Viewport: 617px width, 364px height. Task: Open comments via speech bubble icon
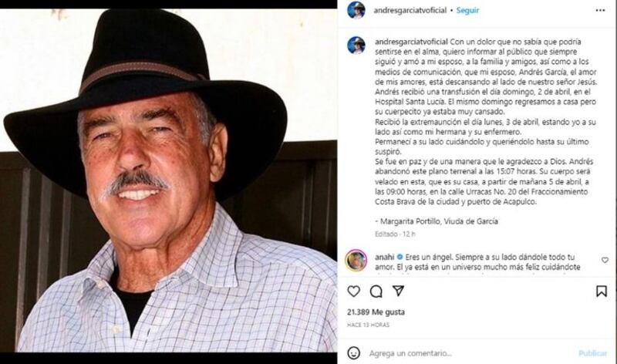click(x=376, y=292)
